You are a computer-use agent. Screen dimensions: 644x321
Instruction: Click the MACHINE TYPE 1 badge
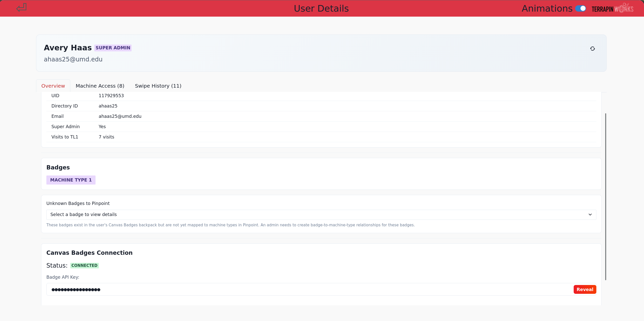point(71,180)
